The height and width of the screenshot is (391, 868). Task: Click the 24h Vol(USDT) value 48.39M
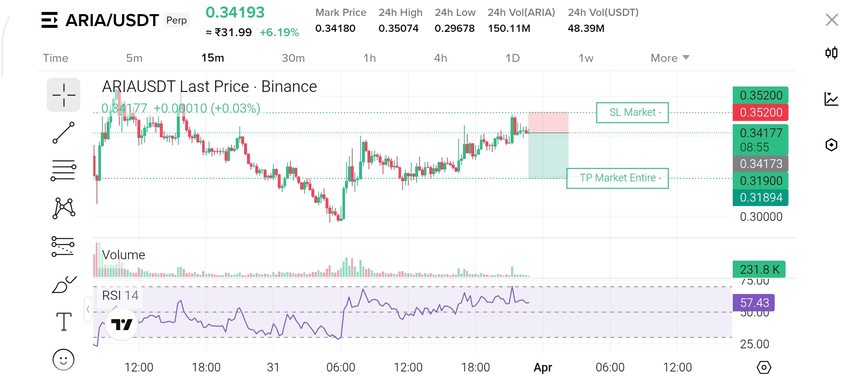(x=586, y=28)
